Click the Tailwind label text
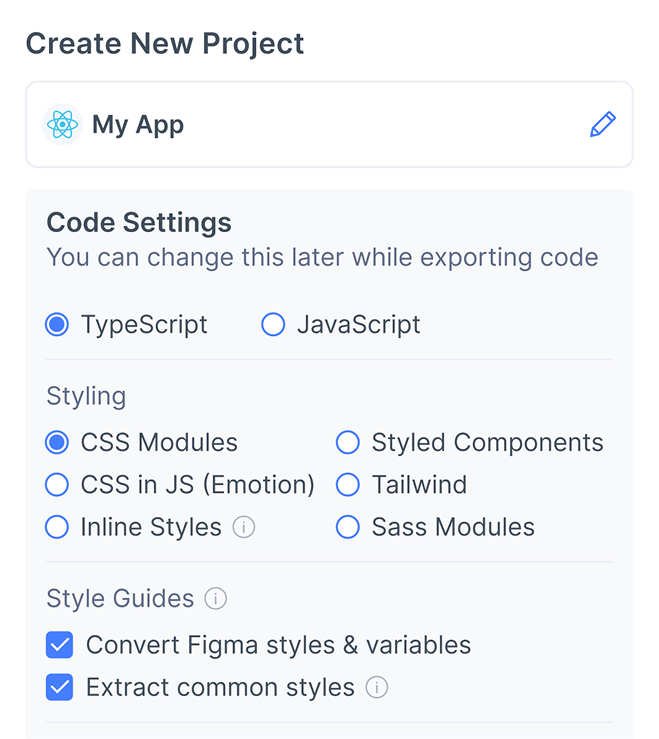Viewport: 659px width, 739px height. (420, 484)
